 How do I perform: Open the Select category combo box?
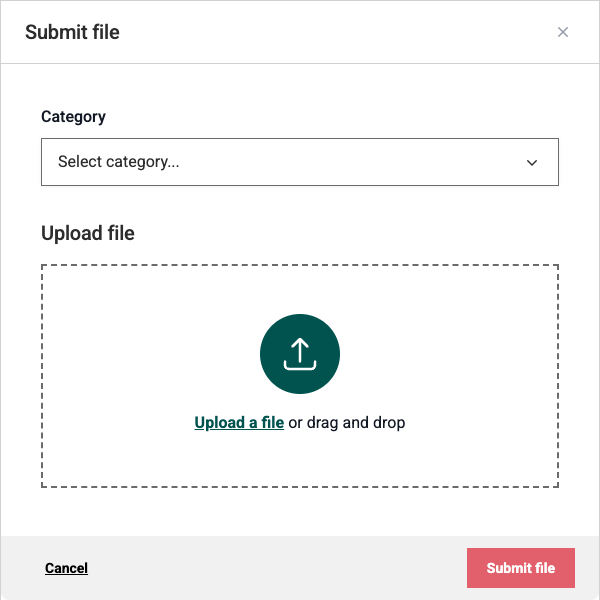tap(300, 162)
